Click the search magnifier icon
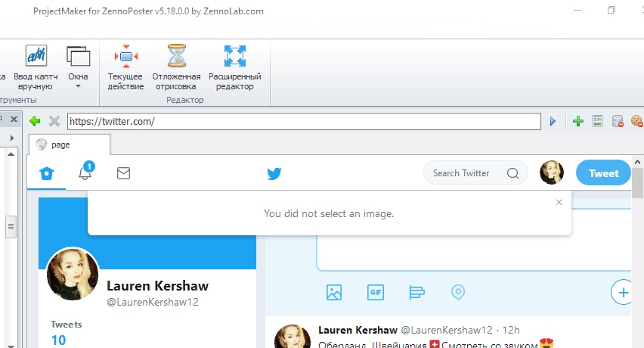 click(512, 173)
